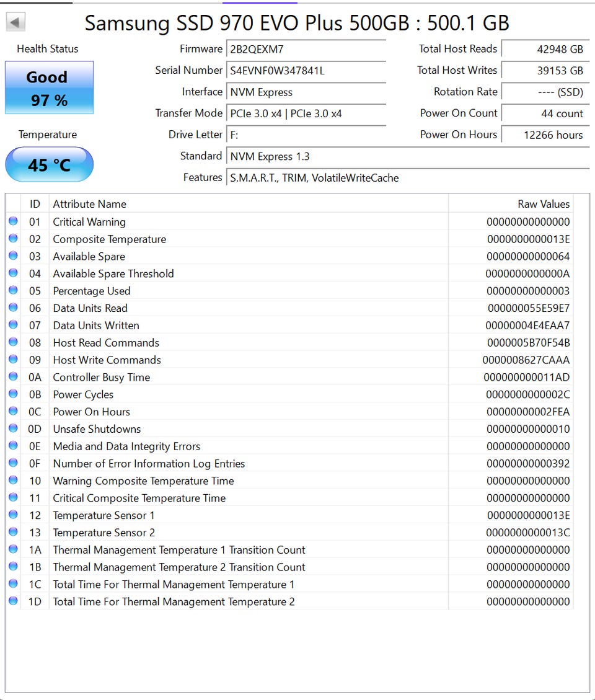Click the Total Host Writes value 39153 GB
595x700 pixels.
click(545, 71)
